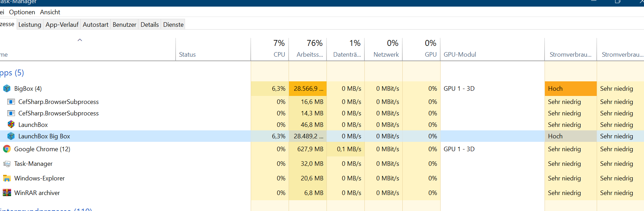Viewport: 644px width, 211px height.
Task: Sort by Netzwerk column header
Action: tap(384, 49)
